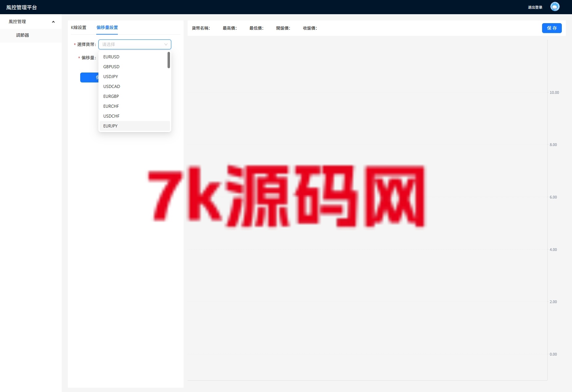572x392 pixels.
Task: Select the USDCHF option
Action: [135, 116]
